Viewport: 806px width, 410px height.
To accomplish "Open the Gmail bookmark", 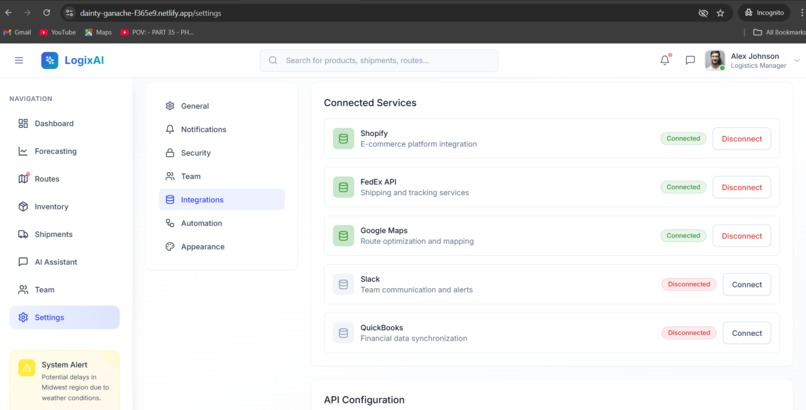I will coord(17,32).
